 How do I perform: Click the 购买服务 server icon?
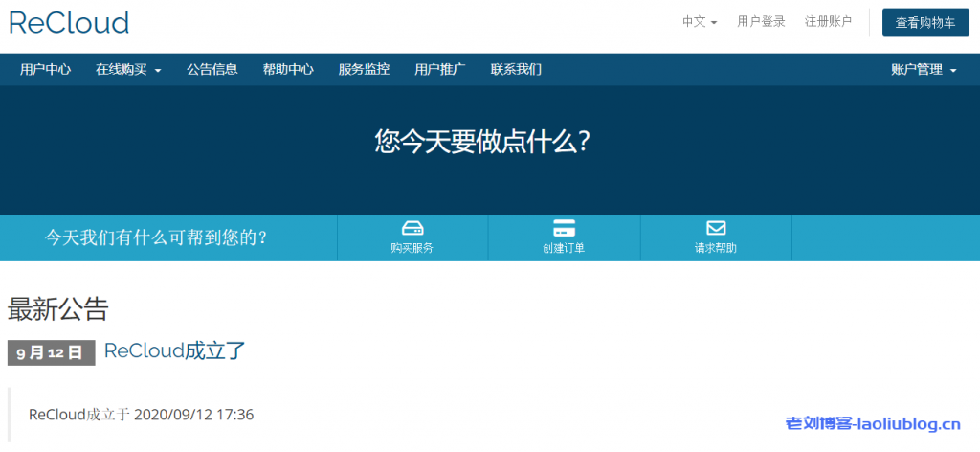pos(412,228)
